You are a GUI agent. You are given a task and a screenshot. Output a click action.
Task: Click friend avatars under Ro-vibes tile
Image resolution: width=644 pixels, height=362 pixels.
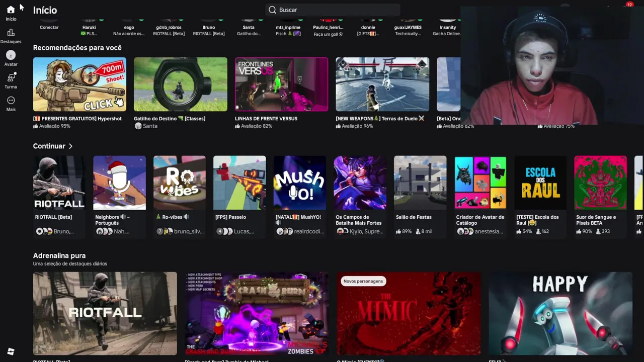pos(164,231)
